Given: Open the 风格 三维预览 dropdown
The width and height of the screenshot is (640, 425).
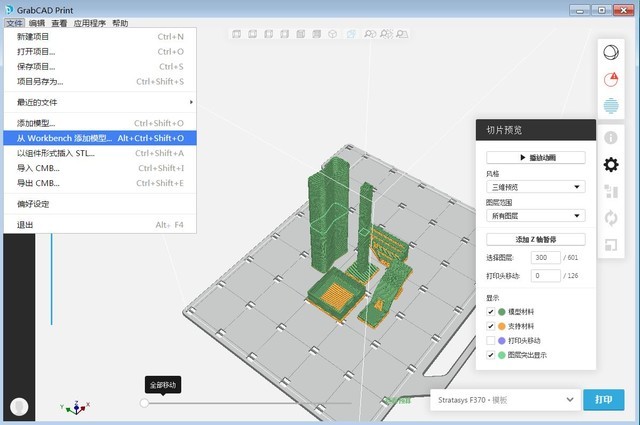Looking at the screenshot, I should 536,187.
